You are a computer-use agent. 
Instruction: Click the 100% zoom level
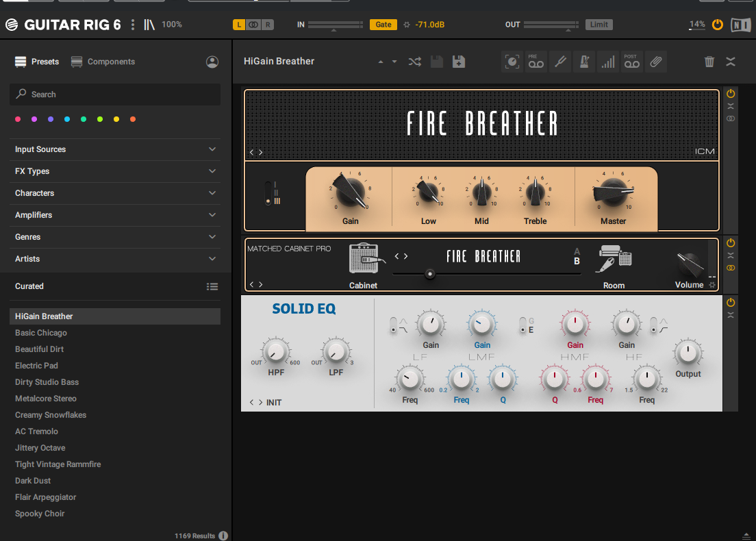point(172,25)
